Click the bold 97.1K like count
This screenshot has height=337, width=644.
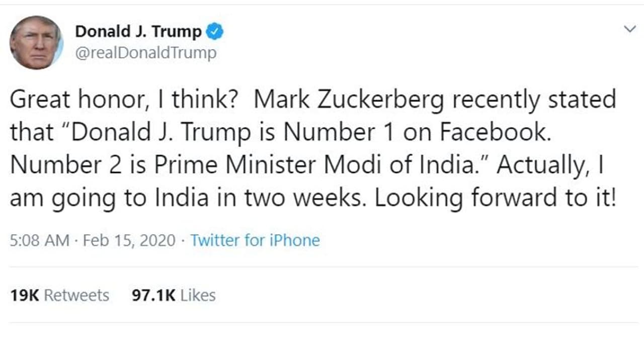click(x=153, y=295)
